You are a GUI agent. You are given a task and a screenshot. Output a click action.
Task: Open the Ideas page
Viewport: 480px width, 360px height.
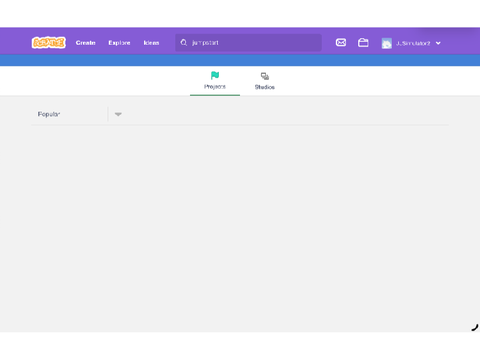151,43
